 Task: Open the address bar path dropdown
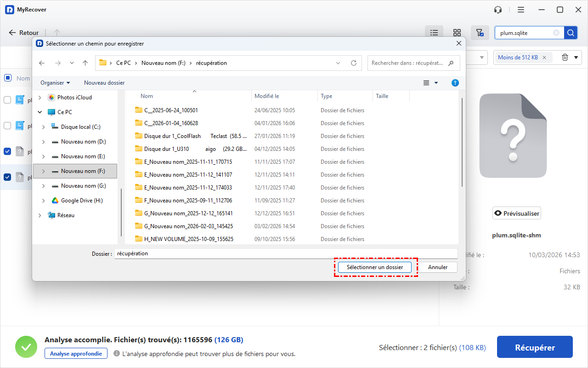pyautogui.click(x=338, y=63)
